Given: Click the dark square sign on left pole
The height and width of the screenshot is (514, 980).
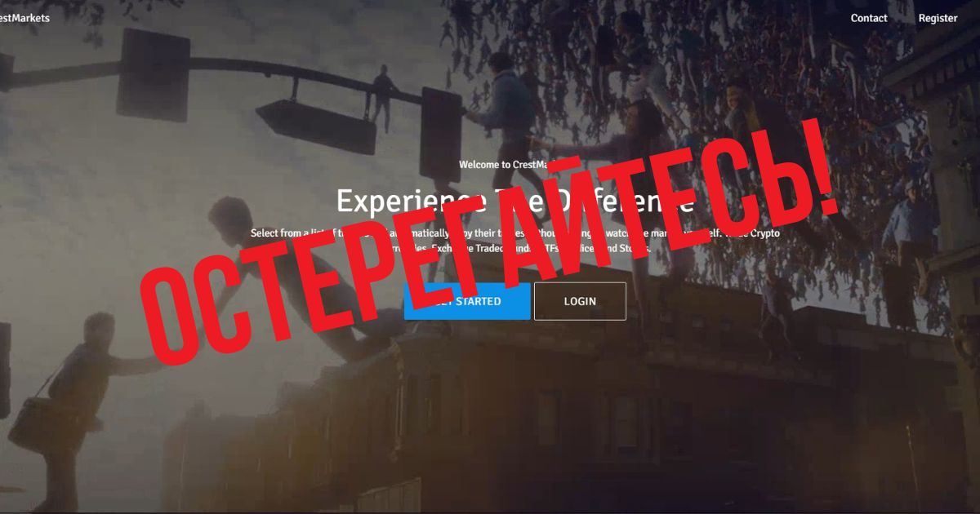Looking at the screenshot, I should 154,74.
